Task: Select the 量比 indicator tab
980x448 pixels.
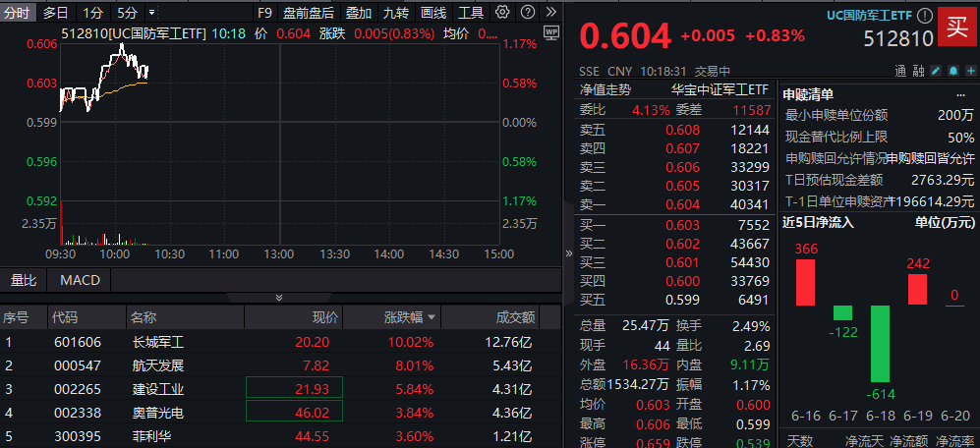Action: (x=24, y=280)
